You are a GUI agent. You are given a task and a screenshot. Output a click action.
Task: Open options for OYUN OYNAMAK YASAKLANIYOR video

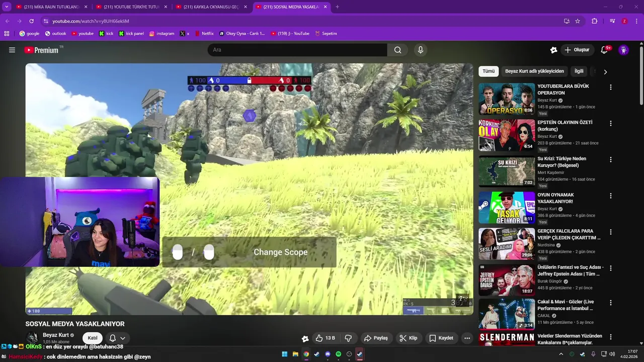point(611,196)
